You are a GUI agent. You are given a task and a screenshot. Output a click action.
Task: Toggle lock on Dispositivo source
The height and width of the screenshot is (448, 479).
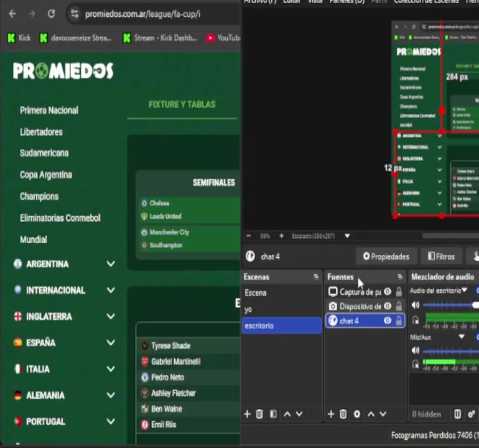399,306
